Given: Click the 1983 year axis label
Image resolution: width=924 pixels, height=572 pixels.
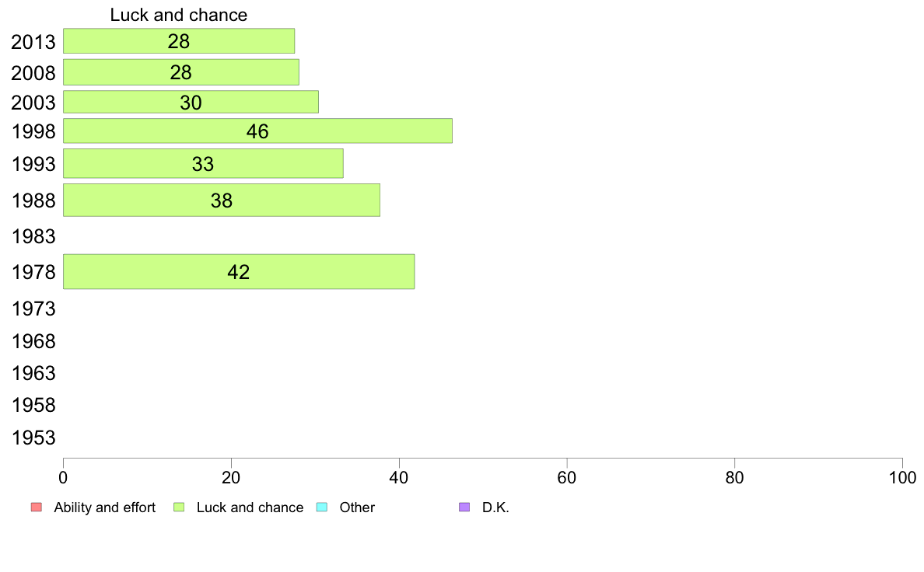Looking at the screenshot, I should click(33, 236).
